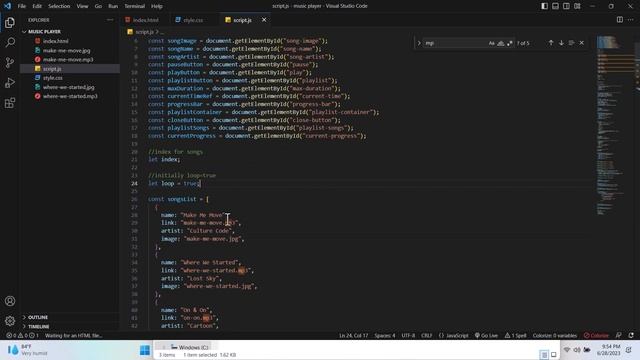640x360 pixels.
Task: Toggle regular expression in find widget
Action: (509, 43)
